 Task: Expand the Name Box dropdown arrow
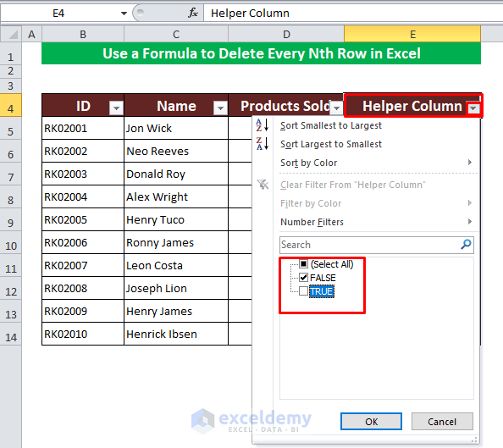(x=124, y=14)
